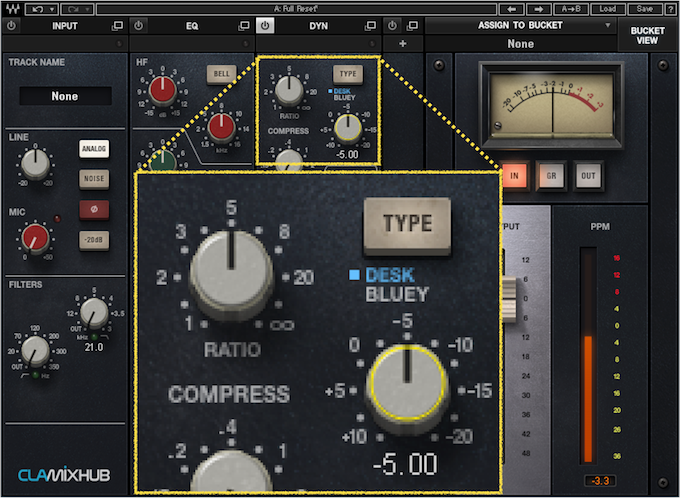Select the OUT meter mode button
The width and height of the screenshot is (680, 498).
click(x=588, y=176)
